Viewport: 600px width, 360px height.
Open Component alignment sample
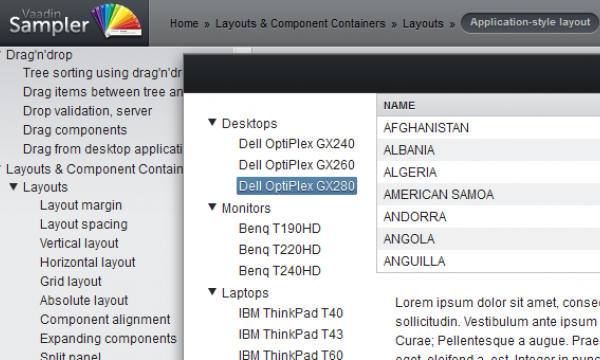click(x=105, y=319)
